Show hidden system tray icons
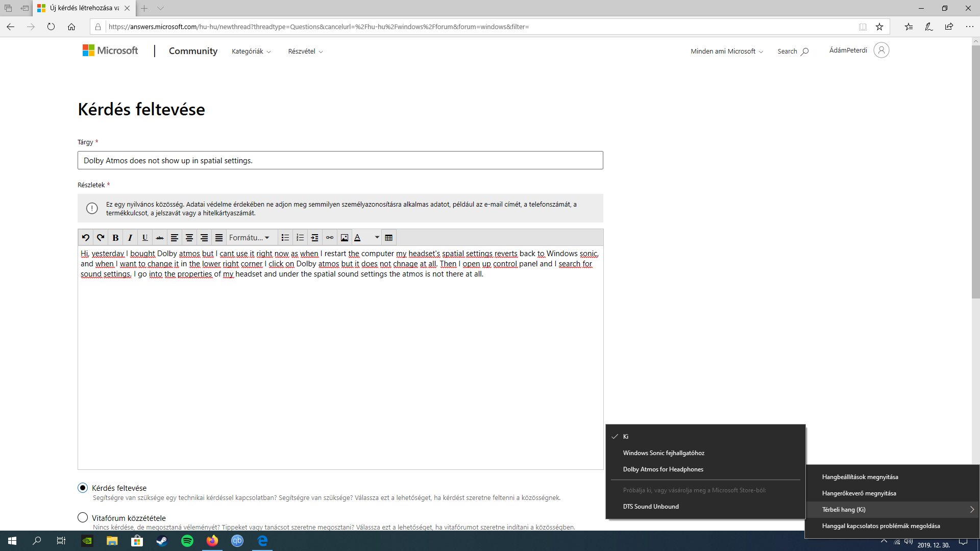 [884, 541]
